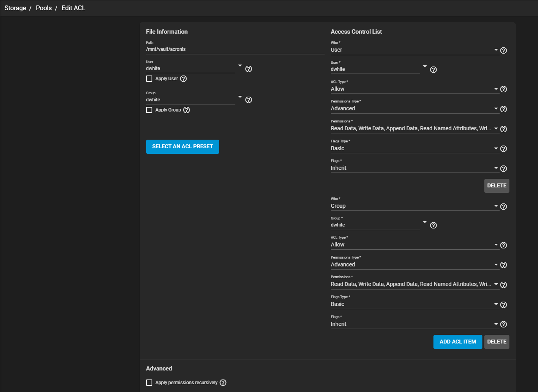The height and width of the screenshot is (392, 538).
Task: Expand second entry Flags Type dropdown
Action: [x=415, y=304]
